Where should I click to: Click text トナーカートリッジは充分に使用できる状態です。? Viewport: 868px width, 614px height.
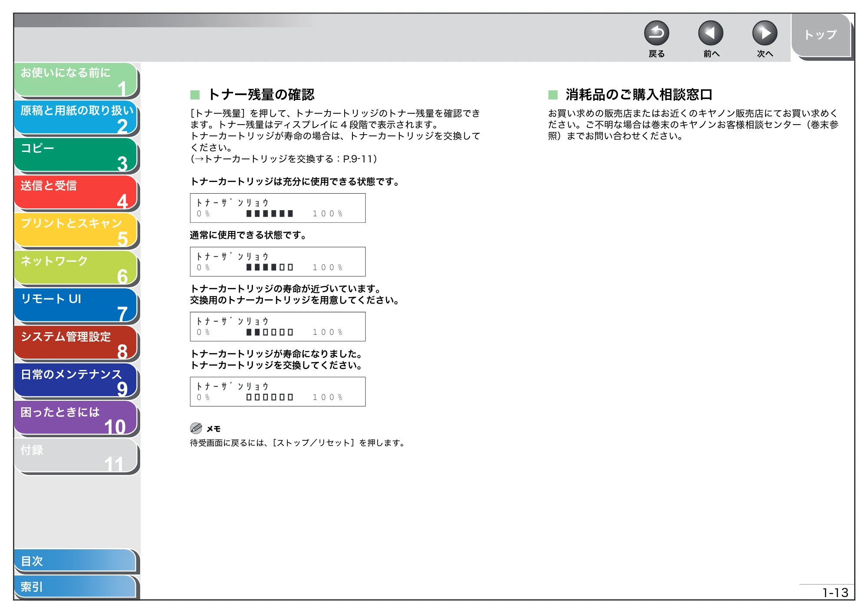tap(295, 182)
